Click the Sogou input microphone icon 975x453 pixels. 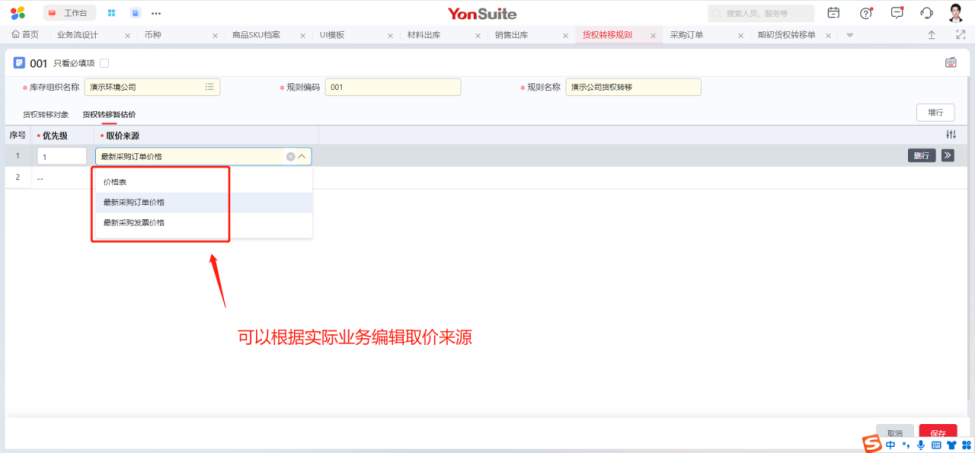coord(922,444)
